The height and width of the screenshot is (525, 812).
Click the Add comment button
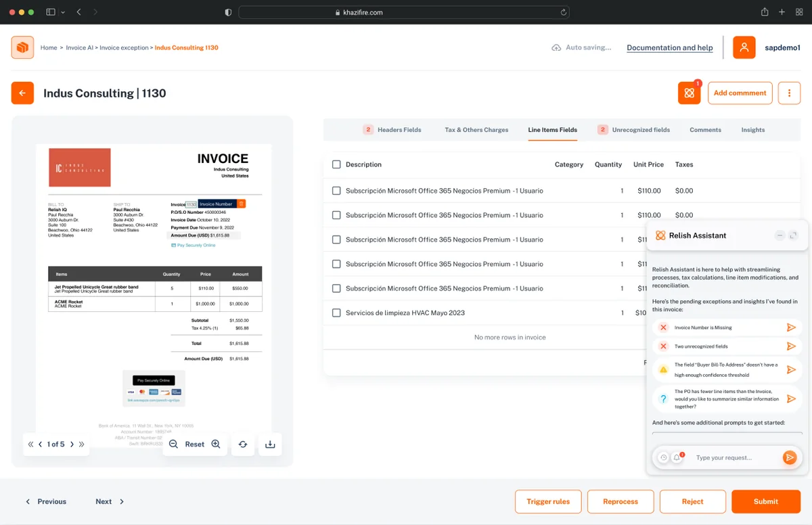(x=740, y=93)
